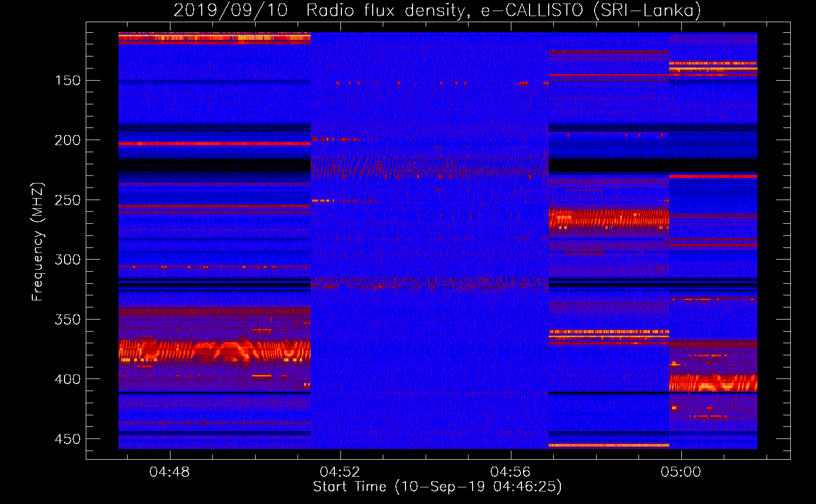Click the '04:52' time tick label

tap(340, 472)
